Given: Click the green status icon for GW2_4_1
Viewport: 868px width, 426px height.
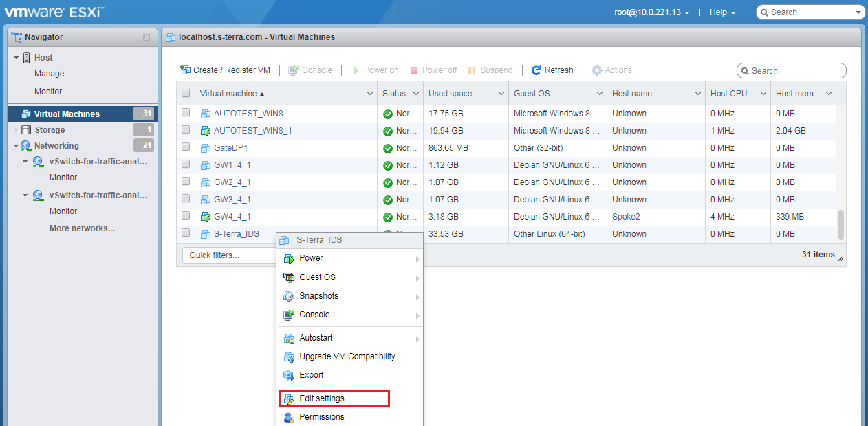Looking at the screenshot, I should point(388,182).
